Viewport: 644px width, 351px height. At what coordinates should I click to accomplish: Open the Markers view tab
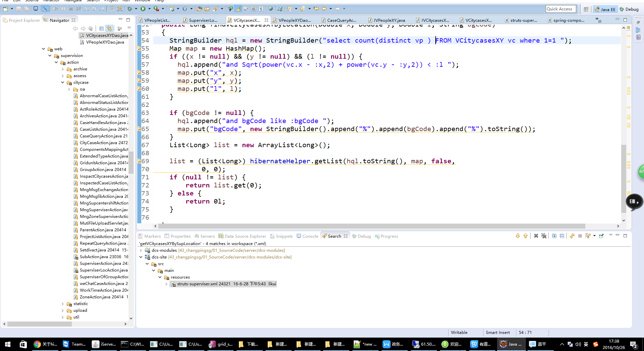[150, 236]
